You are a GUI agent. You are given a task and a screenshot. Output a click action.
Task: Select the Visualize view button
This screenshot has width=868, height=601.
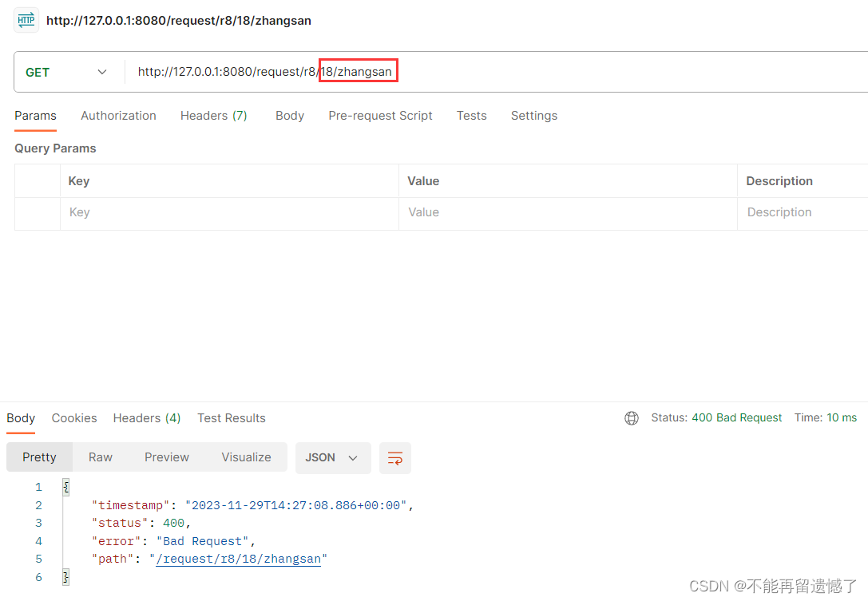pos(246,457)
